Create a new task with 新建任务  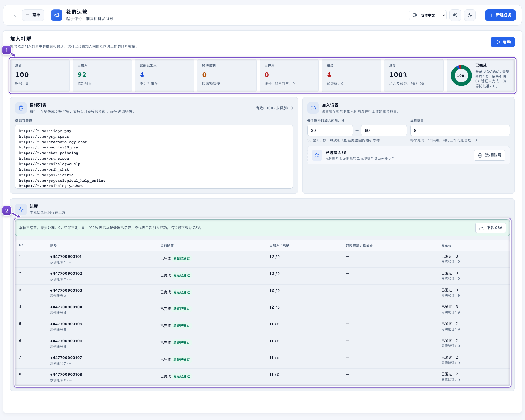click(x=501, y=15)
